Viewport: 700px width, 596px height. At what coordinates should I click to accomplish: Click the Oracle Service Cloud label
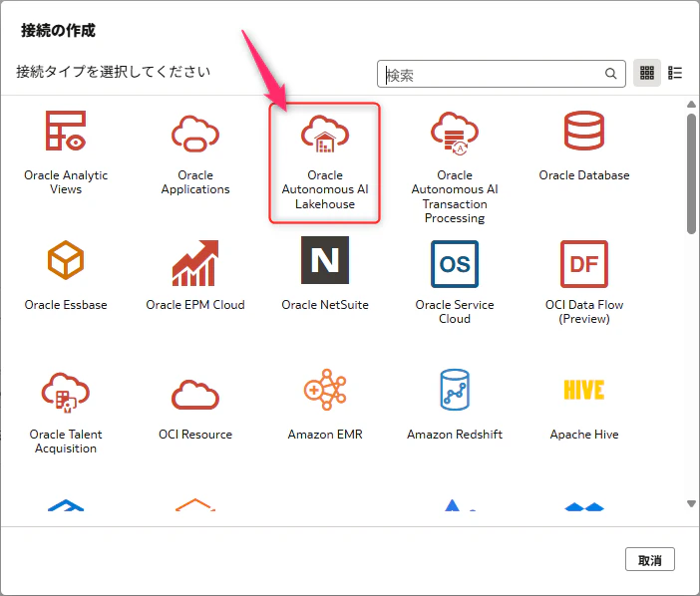click(x=455, y=311)
